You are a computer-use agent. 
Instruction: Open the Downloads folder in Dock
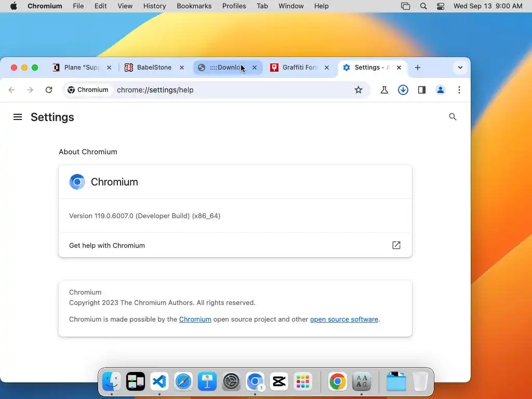tap(396, 381)
